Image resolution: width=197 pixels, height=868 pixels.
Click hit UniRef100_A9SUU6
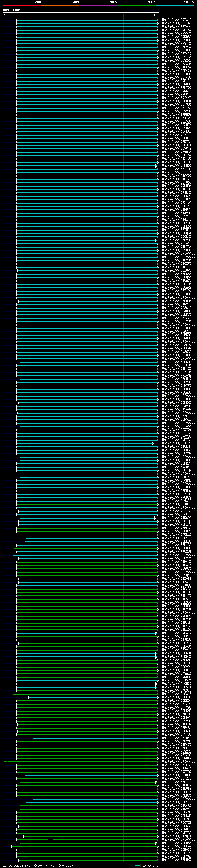coord(177,40)
